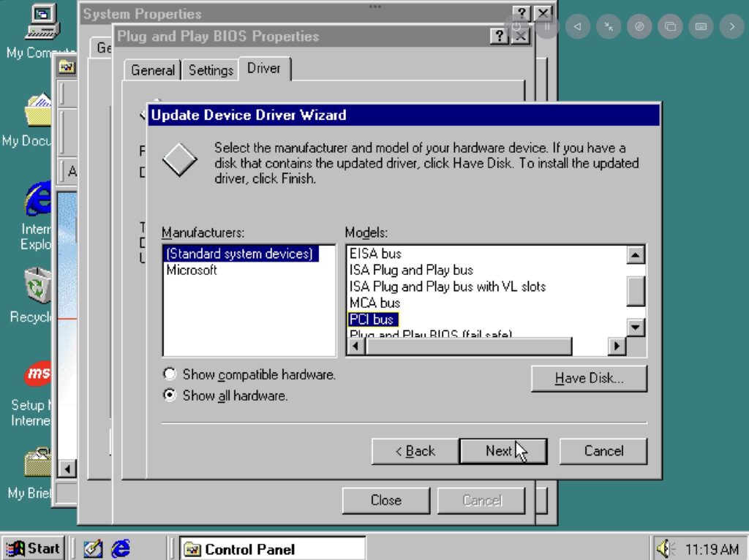Select (Standard system devices) manufacturer
This screenshot has width=749, height=560.
pyautogui.click(x=240, y=254)
